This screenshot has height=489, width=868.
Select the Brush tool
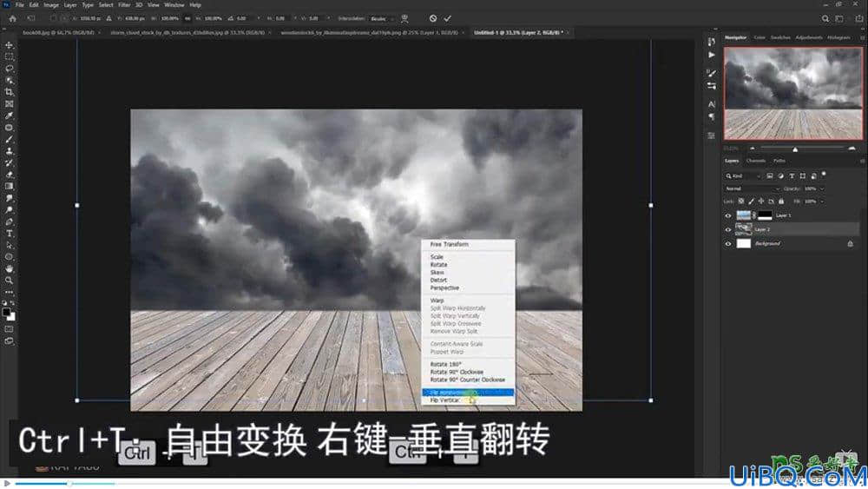click(9, 139)
